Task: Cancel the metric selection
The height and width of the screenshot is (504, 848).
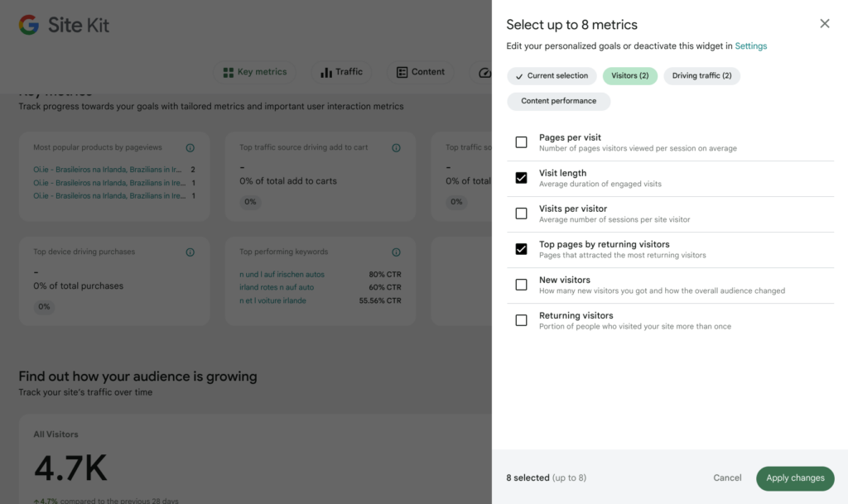Action: pyautogui.click(x=727, y=478)
